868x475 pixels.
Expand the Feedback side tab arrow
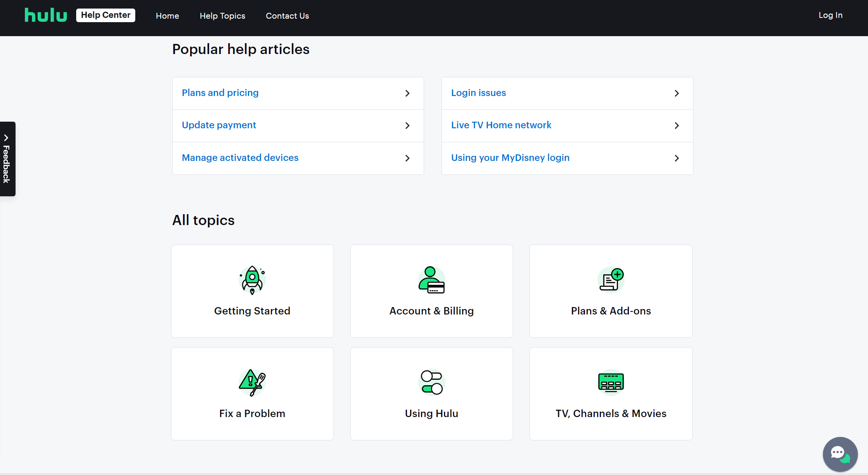coord(6,138)
